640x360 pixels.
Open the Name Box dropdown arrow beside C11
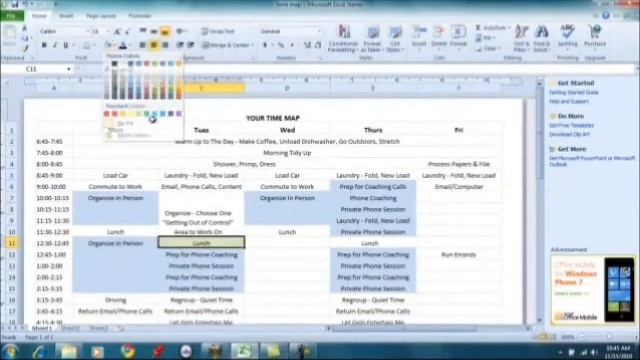[69, 69]
